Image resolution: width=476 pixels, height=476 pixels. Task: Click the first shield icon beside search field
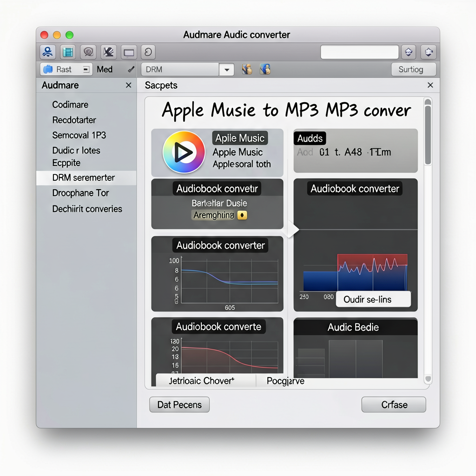point(409,52)
